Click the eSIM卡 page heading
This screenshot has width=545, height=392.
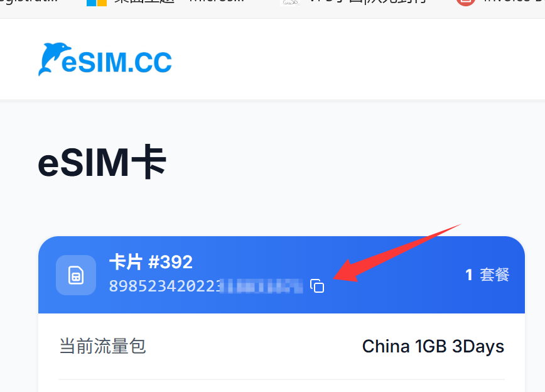point(102,162)
